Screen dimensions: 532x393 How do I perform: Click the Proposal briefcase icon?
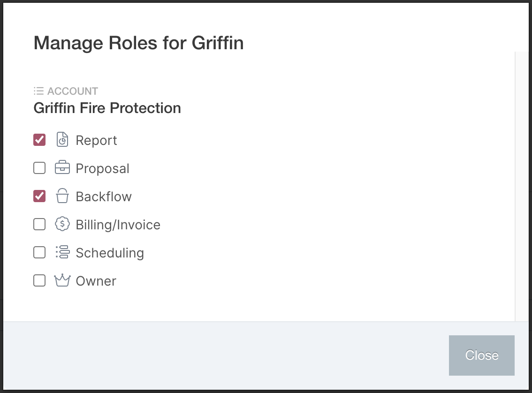click(x=62, y=167)
